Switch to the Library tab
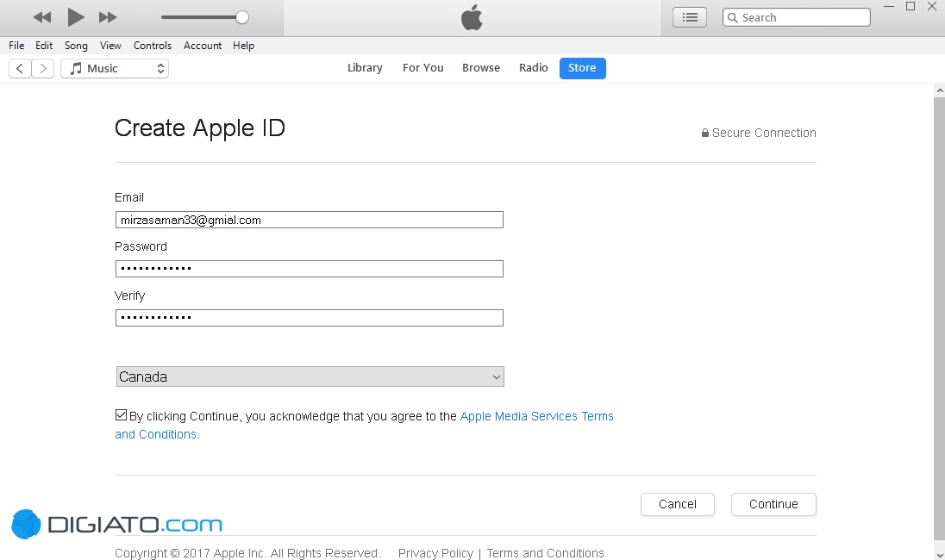The height and width of the screenshot is (560, 945). click(x=365, y=68)
